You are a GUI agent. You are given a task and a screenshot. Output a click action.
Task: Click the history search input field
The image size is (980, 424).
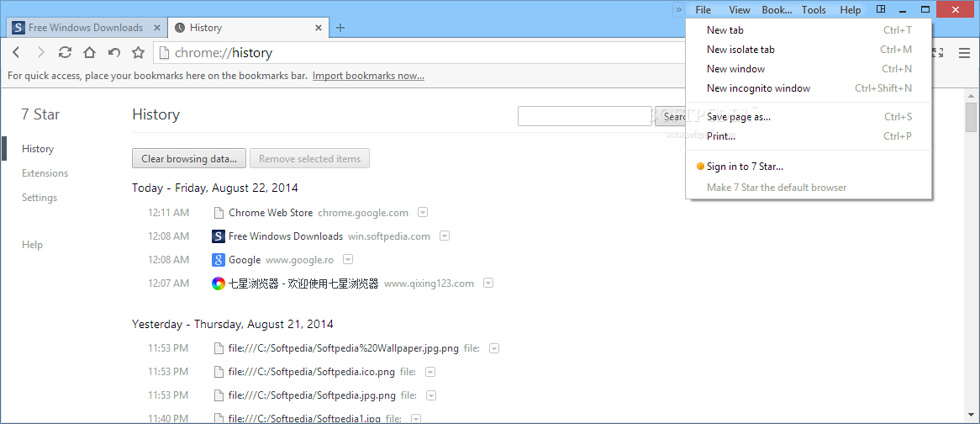pyautogui.click(x=585, y=116)
